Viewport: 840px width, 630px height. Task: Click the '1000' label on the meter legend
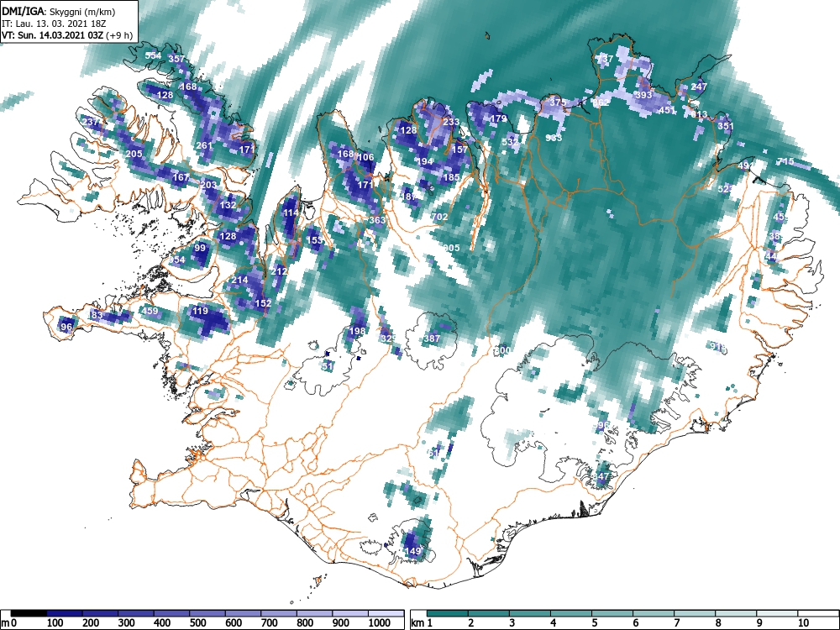[x=380, y=623]
